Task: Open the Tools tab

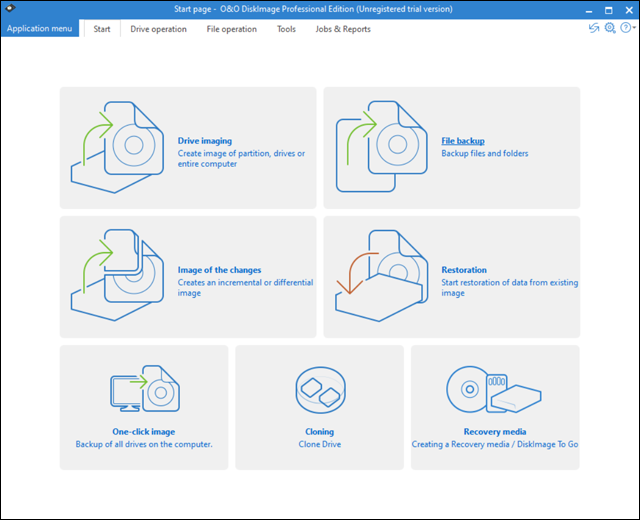Action: [286, 29]
